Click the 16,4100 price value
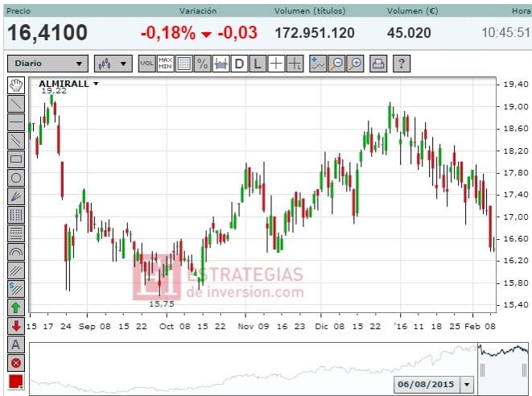Viewport: 532px width, 396px height. (x=47, y=33)
